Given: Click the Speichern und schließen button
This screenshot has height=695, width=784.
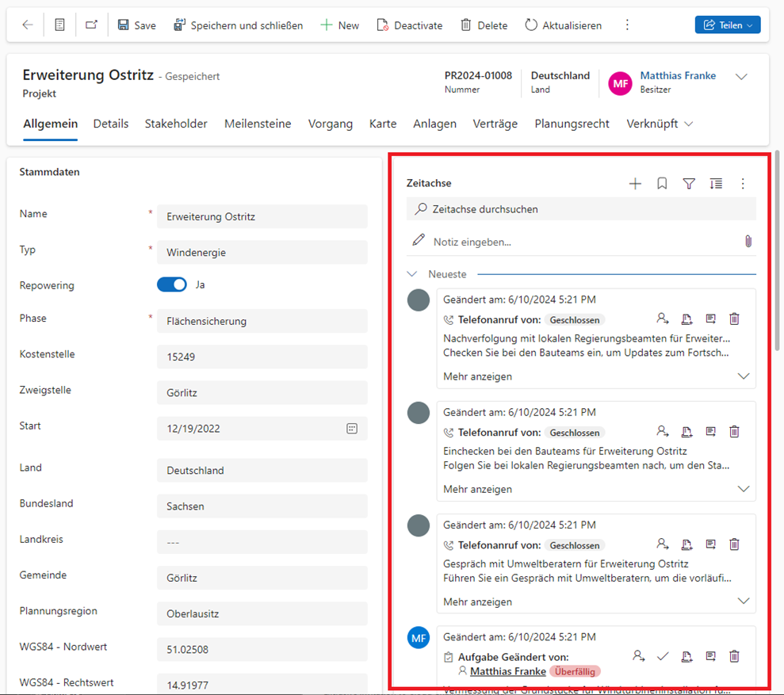Looking at the screenshot, I should click(x=238, y=25).
